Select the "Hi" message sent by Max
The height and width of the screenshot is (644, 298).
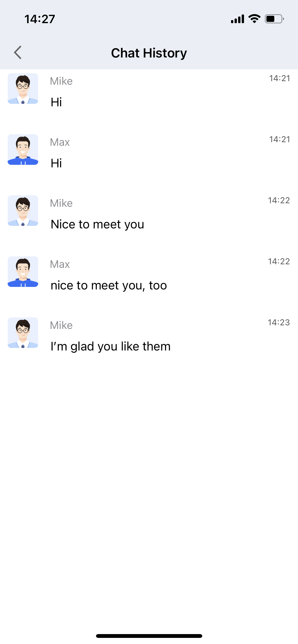tap(56, 163)
